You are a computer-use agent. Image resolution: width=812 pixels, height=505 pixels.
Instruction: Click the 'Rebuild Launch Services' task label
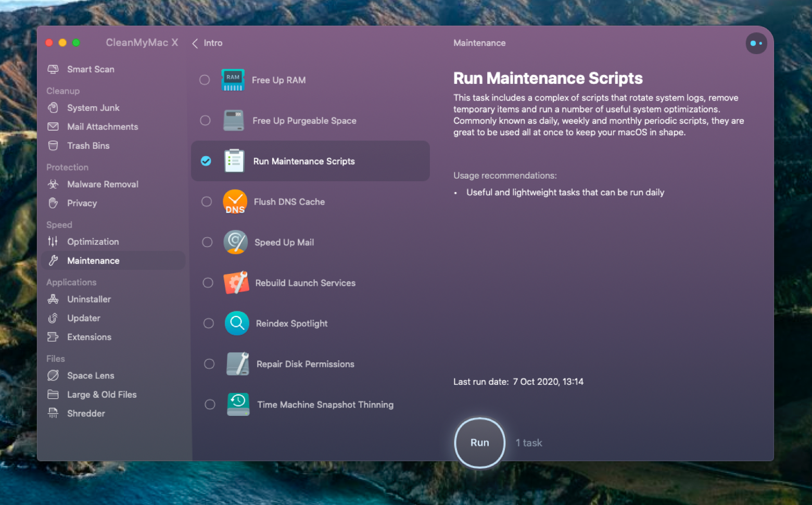306,283
